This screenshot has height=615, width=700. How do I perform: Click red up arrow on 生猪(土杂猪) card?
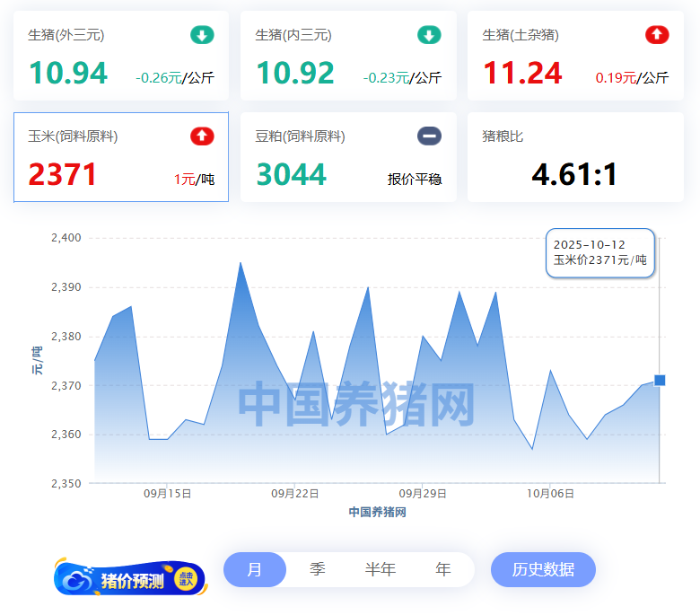657,36
